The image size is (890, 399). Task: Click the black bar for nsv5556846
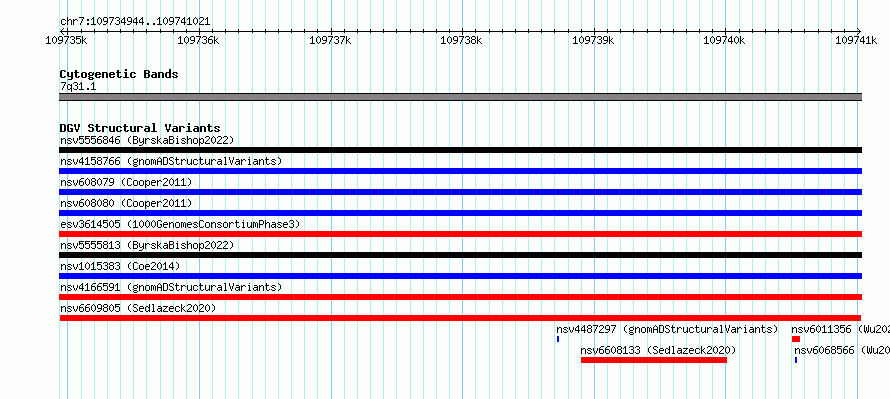pyautogui.click(x=460, y=150)
